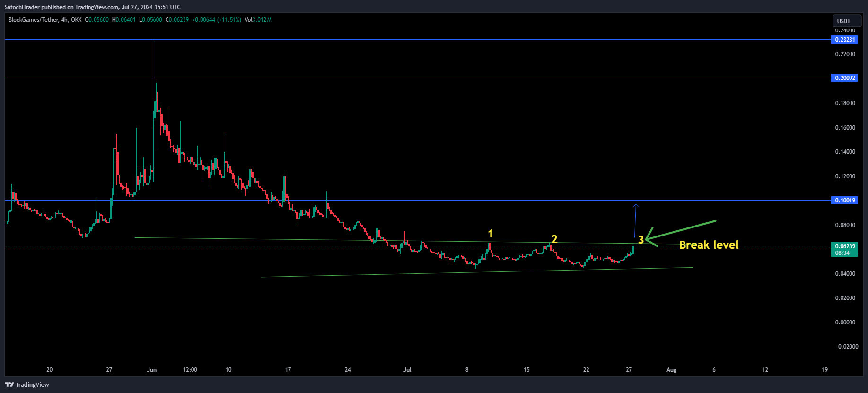Click the 0.12000 price axis label
Screen dimensions: 868x393
pos(845,176)
